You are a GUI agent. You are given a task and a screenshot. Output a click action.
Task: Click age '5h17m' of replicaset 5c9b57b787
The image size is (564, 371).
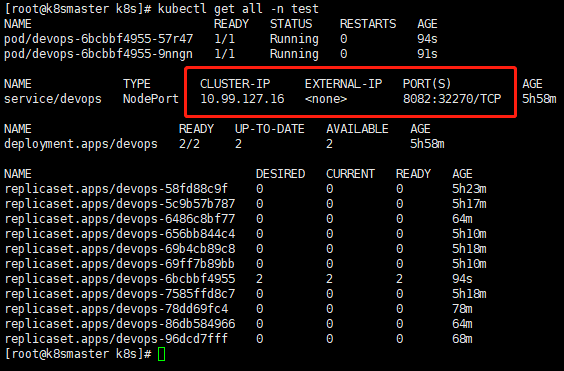coord(469,204)
